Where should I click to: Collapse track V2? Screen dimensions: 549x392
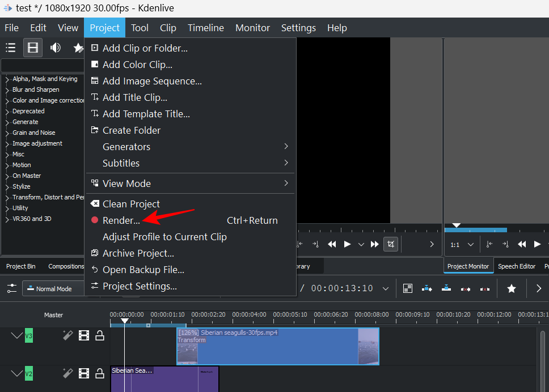point(16,373)
